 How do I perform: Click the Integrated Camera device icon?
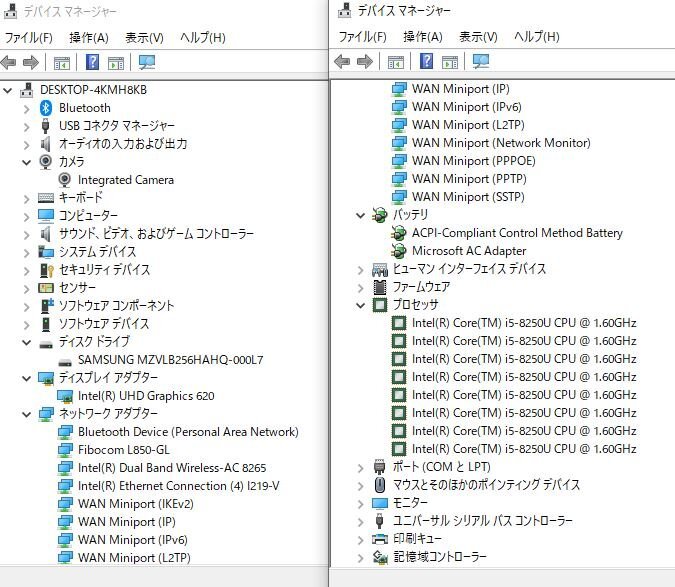pyautogui.click(x=65, y=180)
